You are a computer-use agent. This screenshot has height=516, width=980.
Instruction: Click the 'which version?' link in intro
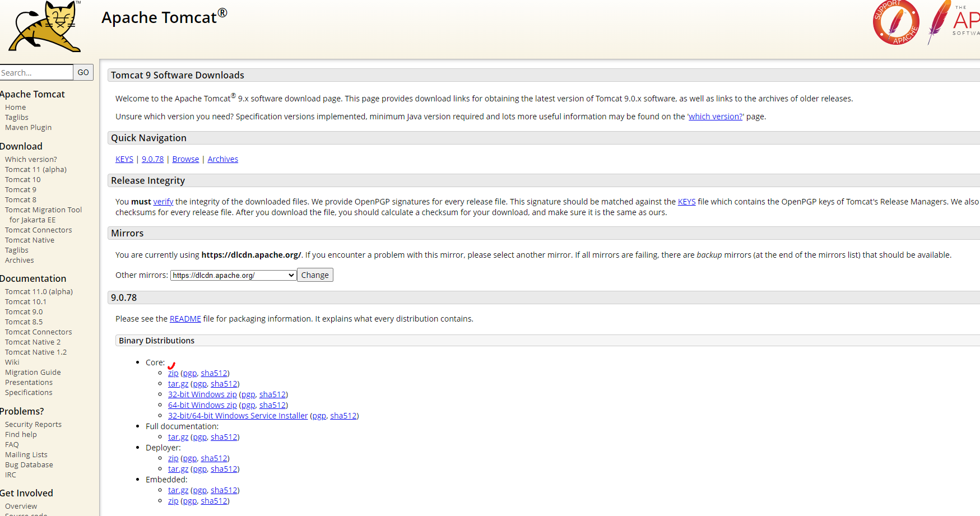click(716, 117)
